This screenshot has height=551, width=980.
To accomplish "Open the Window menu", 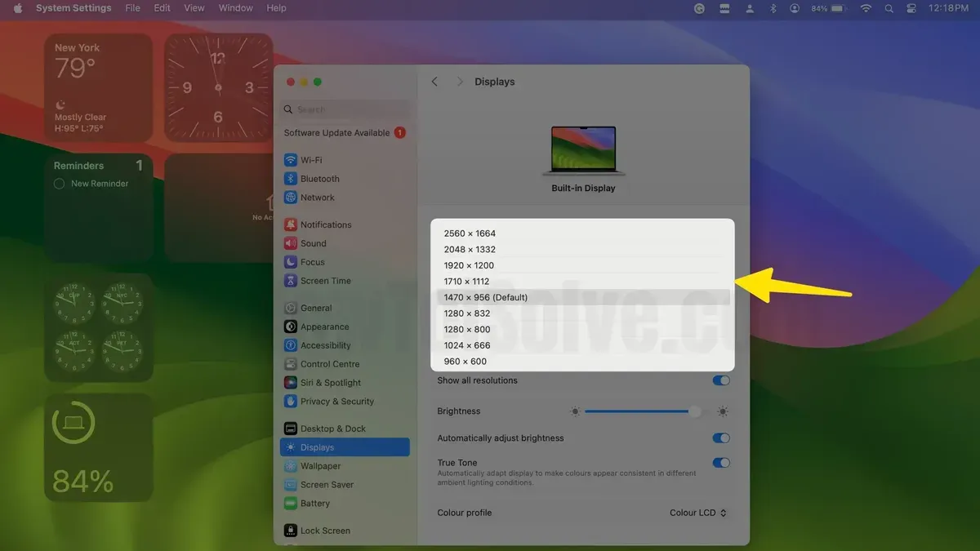I will point(236,8).
